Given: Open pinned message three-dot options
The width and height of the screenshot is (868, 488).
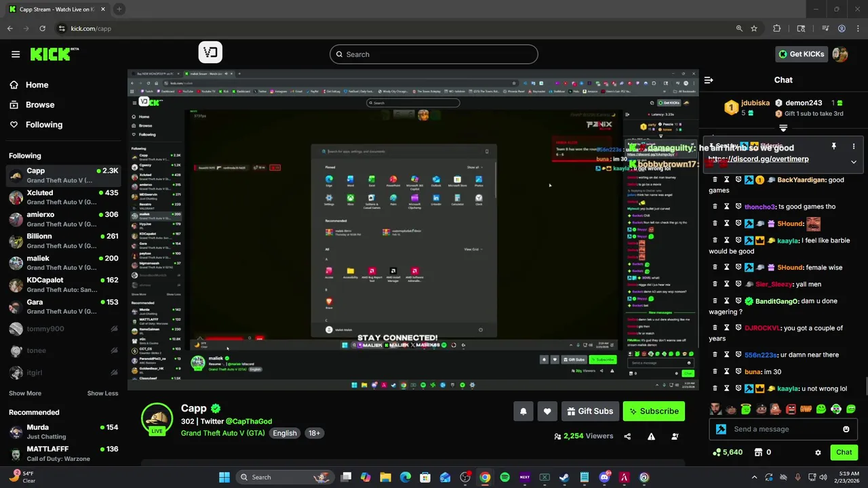Looking at the screenshot, I should coord(854,146).
